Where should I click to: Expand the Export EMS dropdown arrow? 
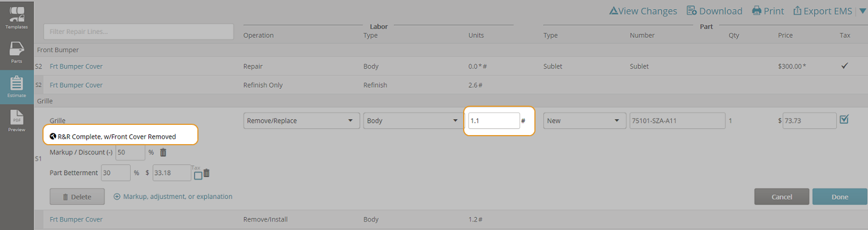click(x=862, y=11)
